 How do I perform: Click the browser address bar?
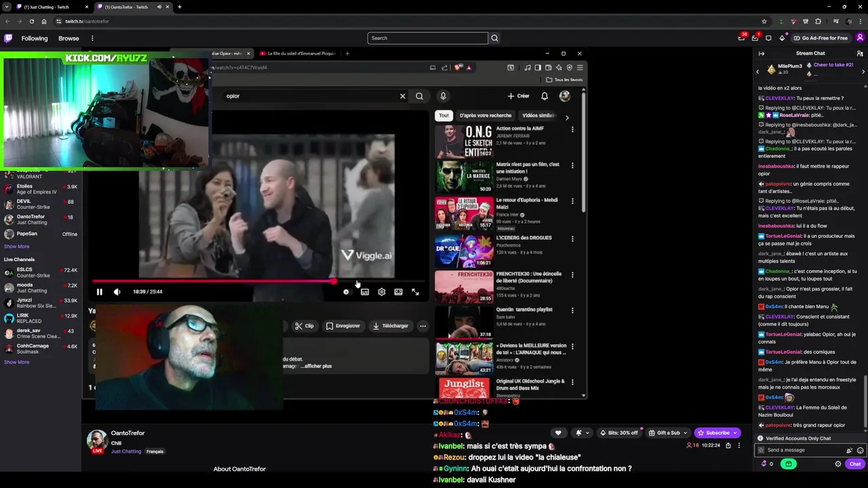(x=407, y=21)
